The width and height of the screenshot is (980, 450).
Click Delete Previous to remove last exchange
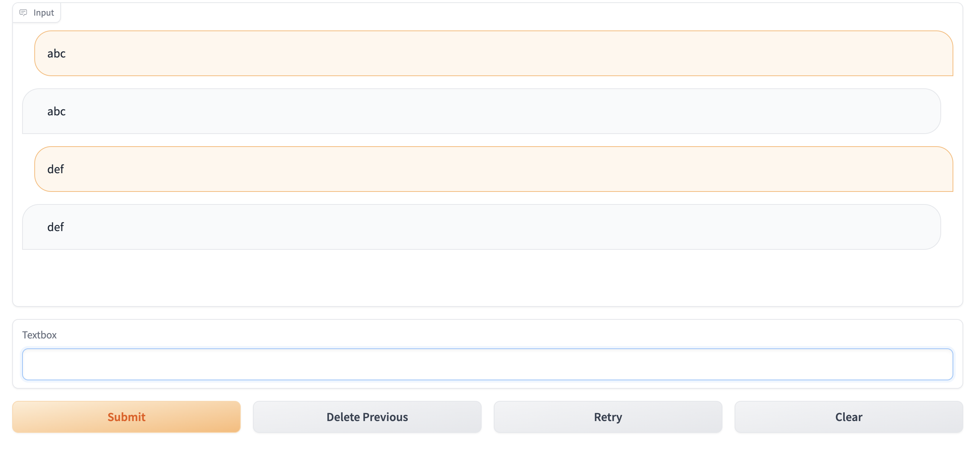[x=367, y=417]
